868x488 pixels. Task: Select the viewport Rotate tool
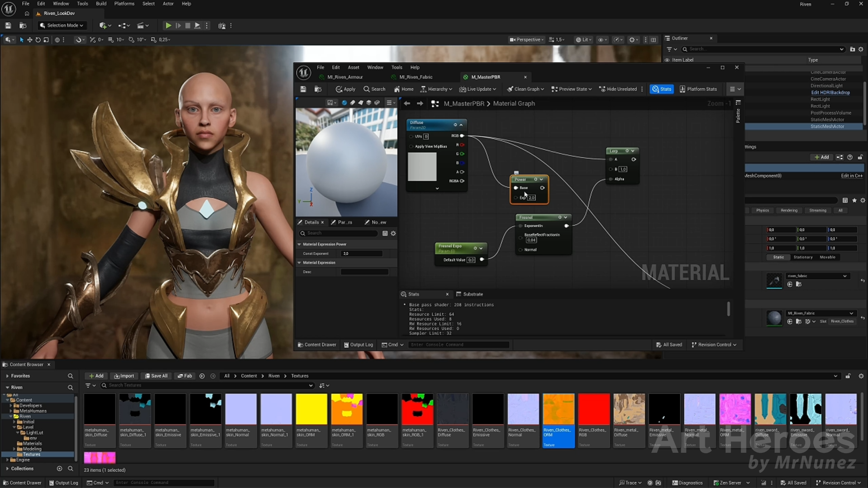pyautogui.click(x=38, y=40)
